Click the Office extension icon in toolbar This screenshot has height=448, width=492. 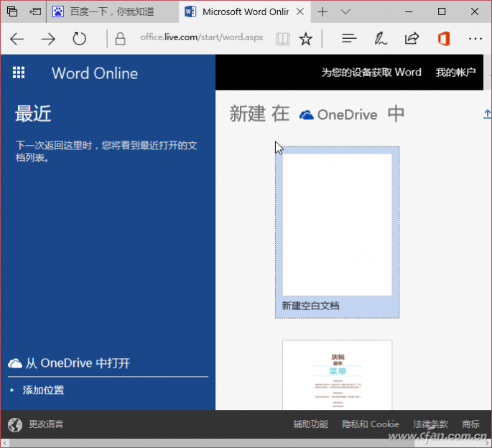tap(444, 39)
